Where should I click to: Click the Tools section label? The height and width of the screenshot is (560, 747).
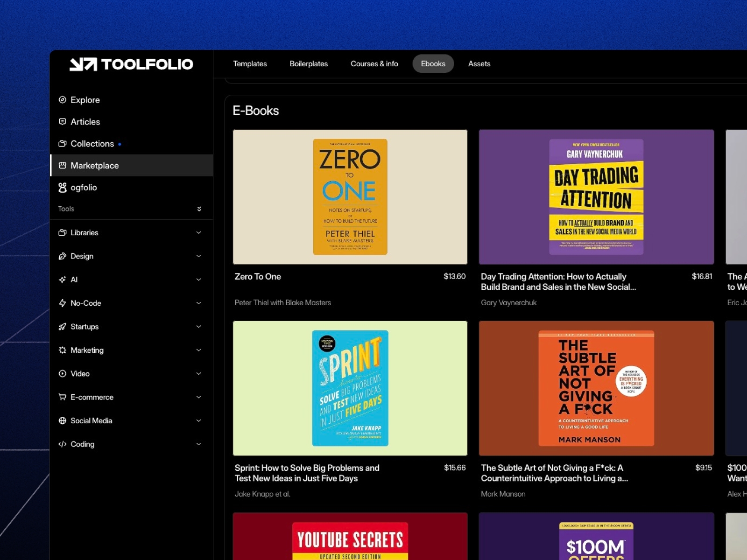[66, 209]
